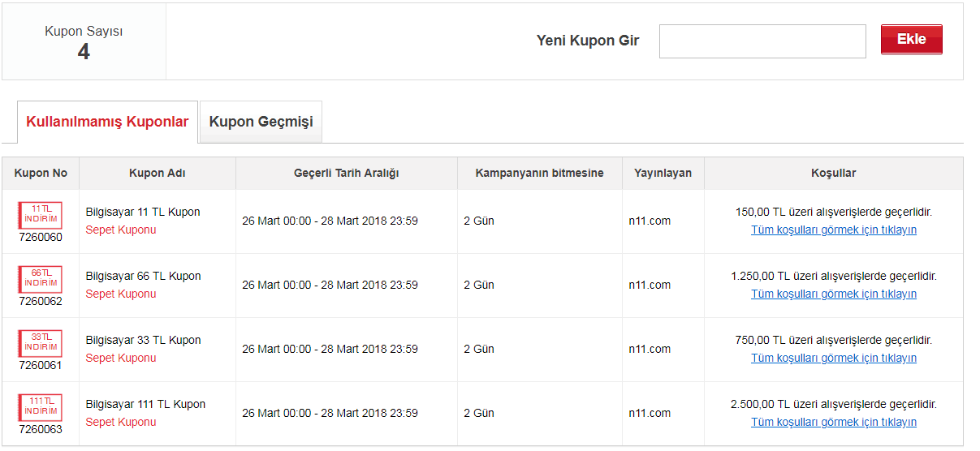The height and width of the screenshot is (451, 980).
Task: Switch to the Kupon Geçmişi tab
Action: 261,122
